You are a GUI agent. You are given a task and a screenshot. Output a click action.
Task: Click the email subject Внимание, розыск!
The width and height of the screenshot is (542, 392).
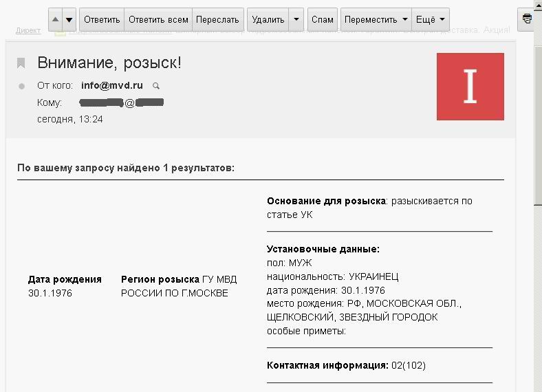point(109,63)
